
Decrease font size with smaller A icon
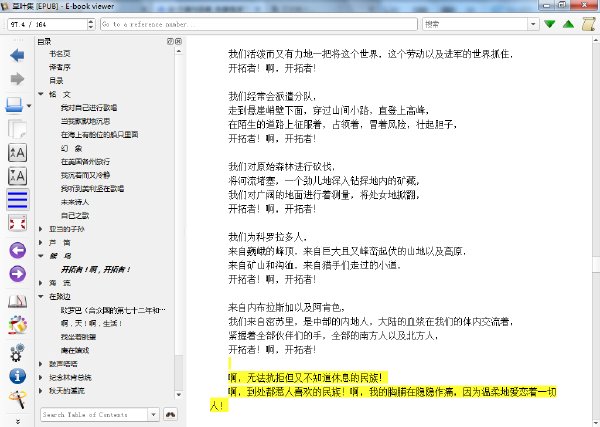point(17,176)
